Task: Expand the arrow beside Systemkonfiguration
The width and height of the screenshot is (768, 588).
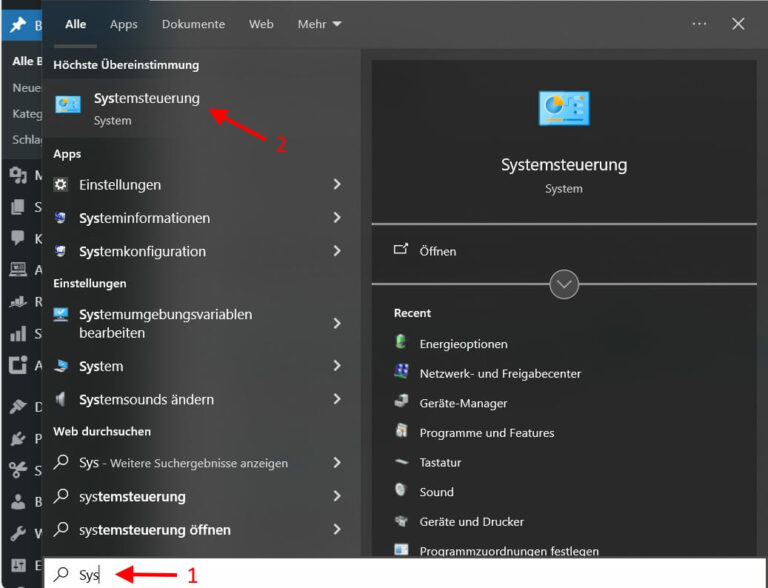Action: pos(337,251)
